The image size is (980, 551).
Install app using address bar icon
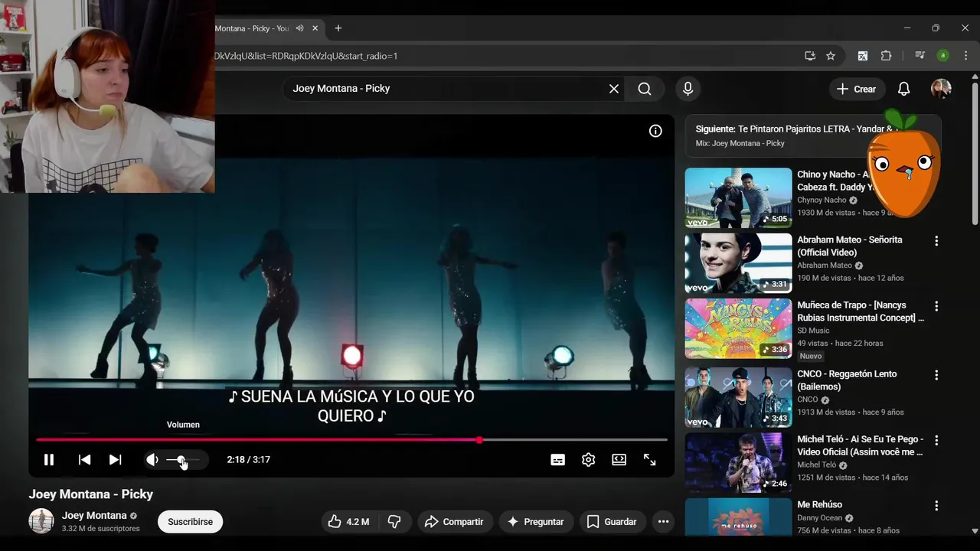click(810, 56)
